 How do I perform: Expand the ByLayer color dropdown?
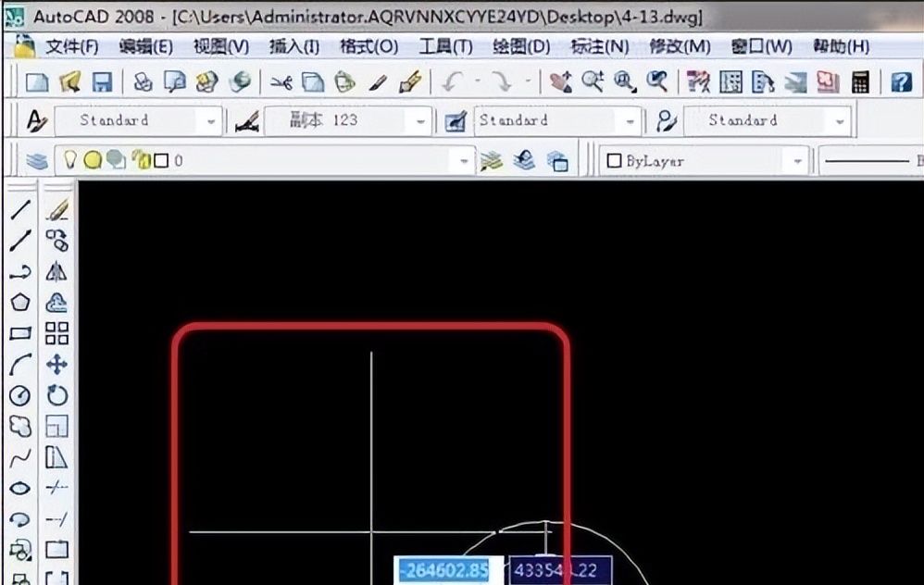[796, 162]
